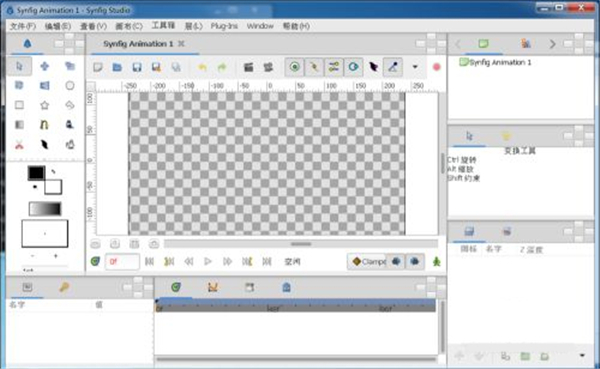
Task: Toggle position handles green circle button
Action: click(x=294, y=67)
